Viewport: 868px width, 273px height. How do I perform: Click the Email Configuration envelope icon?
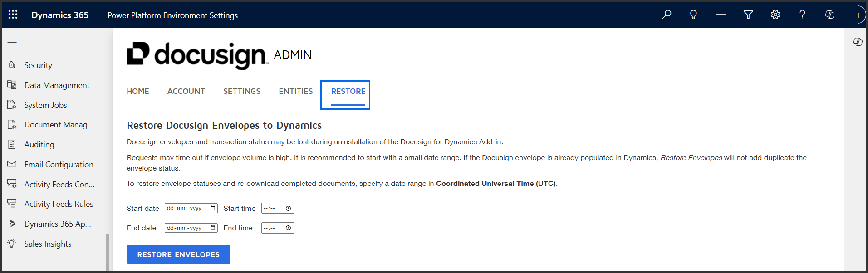coord(12,164)
